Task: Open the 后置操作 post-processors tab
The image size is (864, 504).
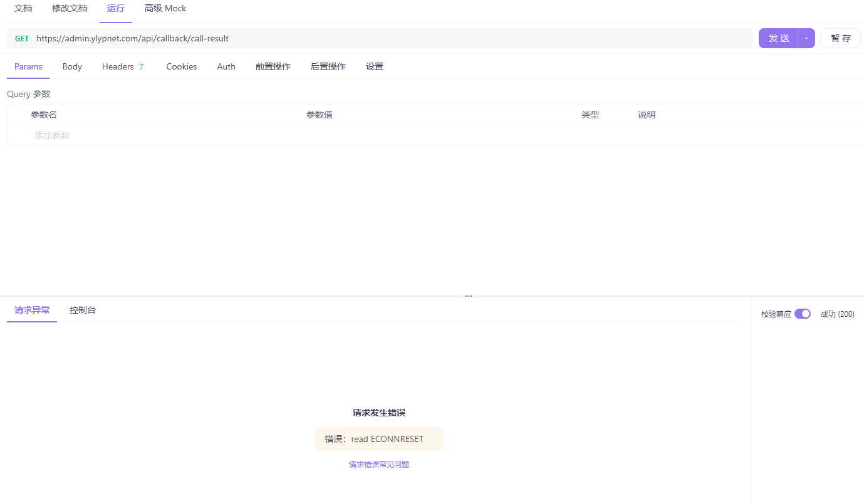Action: pyautogui.click(x=328, y=66)
